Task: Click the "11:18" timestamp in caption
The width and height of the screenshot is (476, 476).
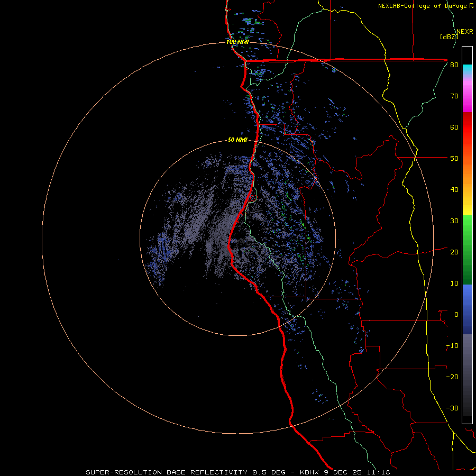Action: 378,472
